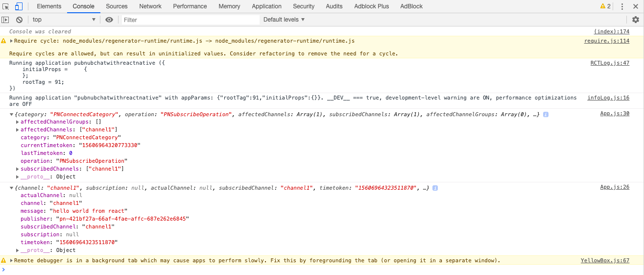Open the Memory tab
Screen dimensions: 644x275
click(x=229, y=6)
